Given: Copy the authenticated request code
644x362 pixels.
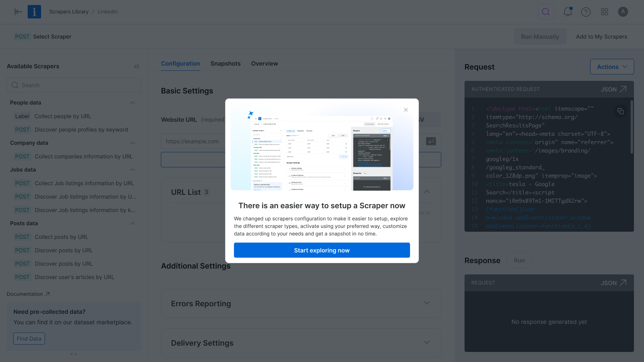Looking at the screenshot, I should 621,111.
